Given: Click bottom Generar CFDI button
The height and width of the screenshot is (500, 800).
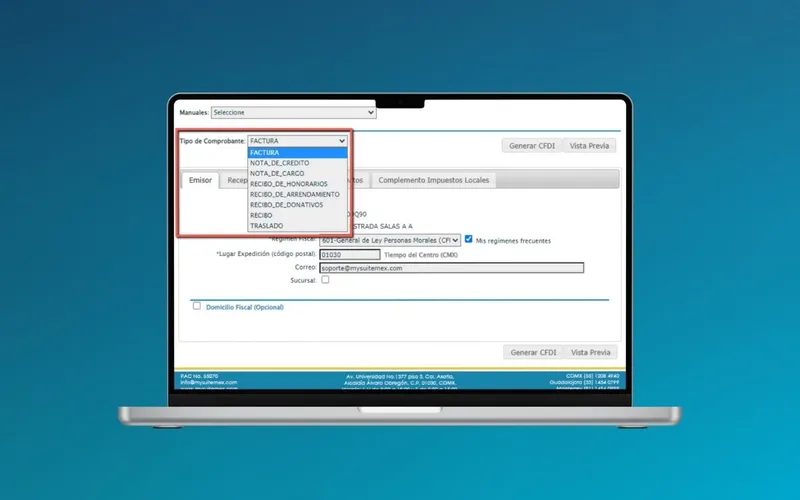Looking at the screenshot, I should coord(533,352).
